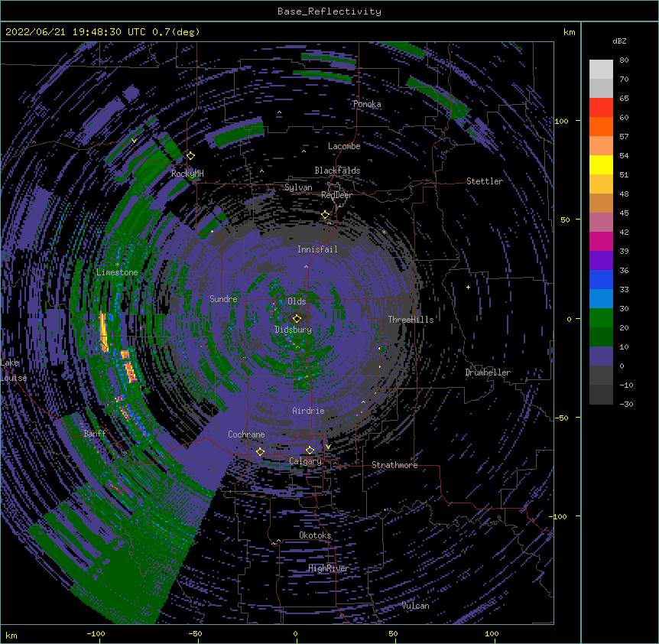
Task: Pick the bright yellow 54 dBZ swatch
Action: [x=601, y=164]
